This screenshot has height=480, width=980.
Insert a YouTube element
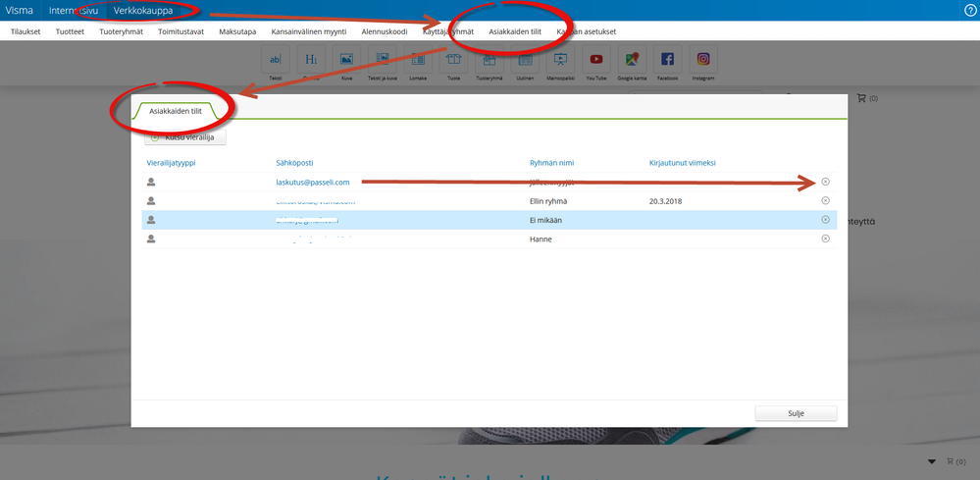(x=596, y=59)
